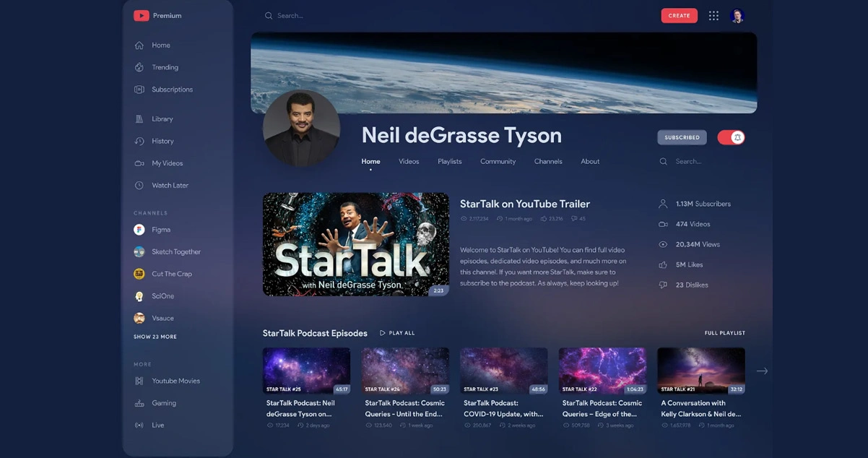Open the user account avatar
Viewport: 868px width, 458px height.
point(737,16)
